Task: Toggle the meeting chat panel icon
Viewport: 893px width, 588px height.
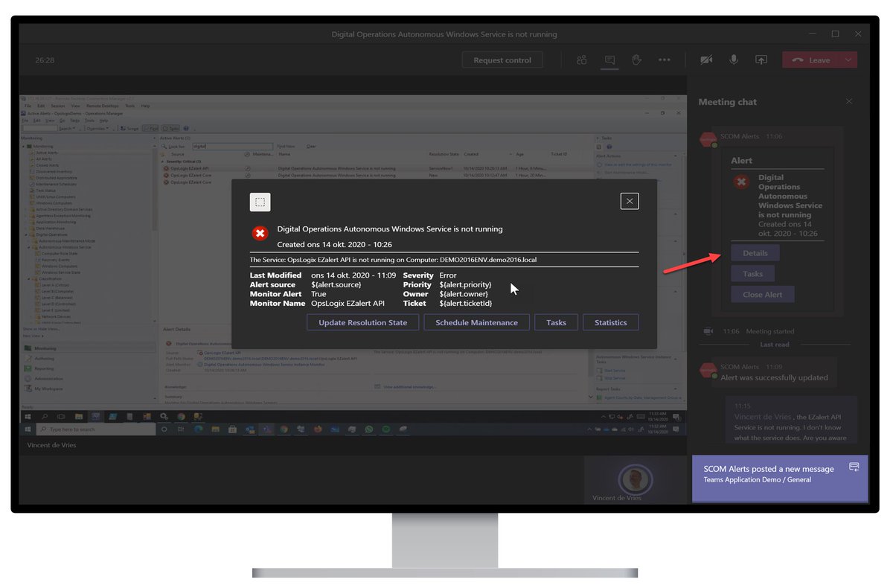Action: coord(609,60)
